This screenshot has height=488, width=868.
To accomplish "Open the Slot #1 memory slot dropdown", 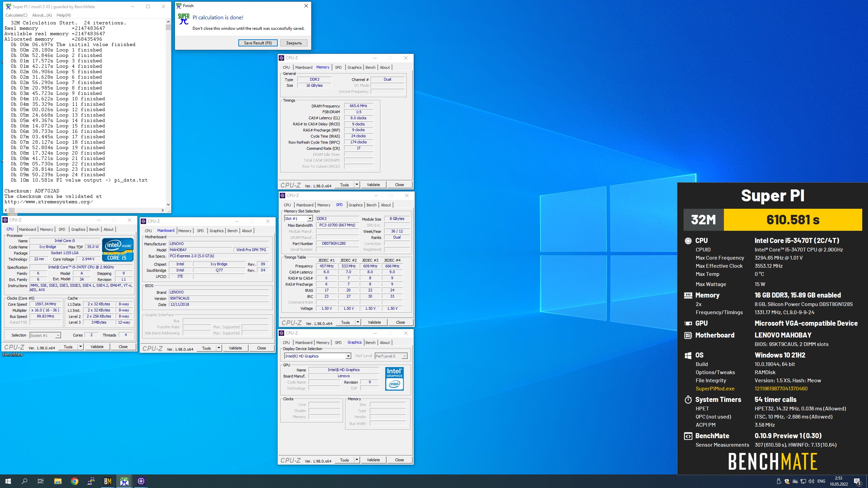I will pos(310,219).
